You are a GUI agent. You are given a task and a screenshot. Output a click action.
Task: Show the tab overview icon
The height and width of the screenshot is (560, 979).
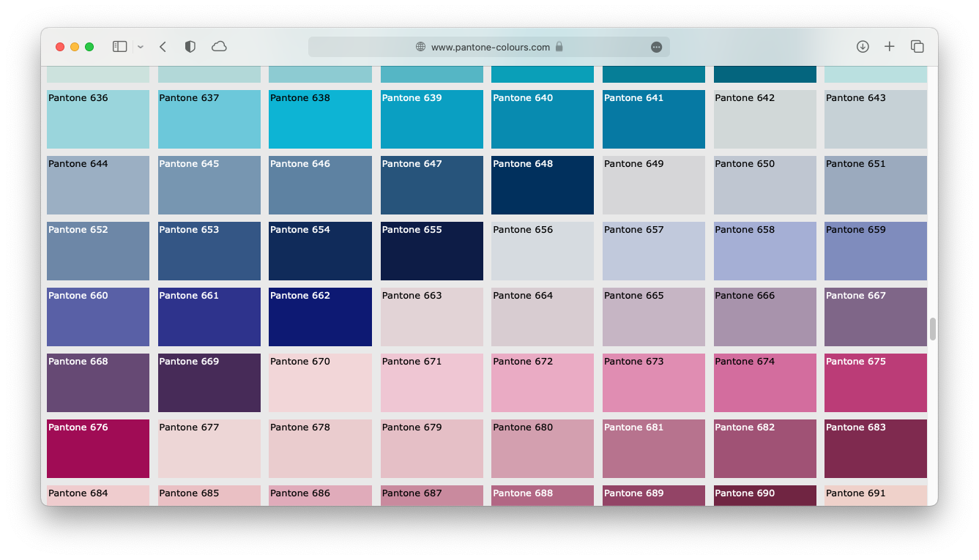tap(917, 47)
